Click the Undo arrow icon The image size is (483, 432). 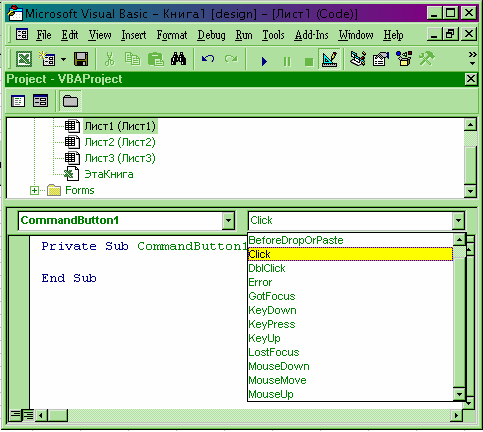(x=208, y=59)
